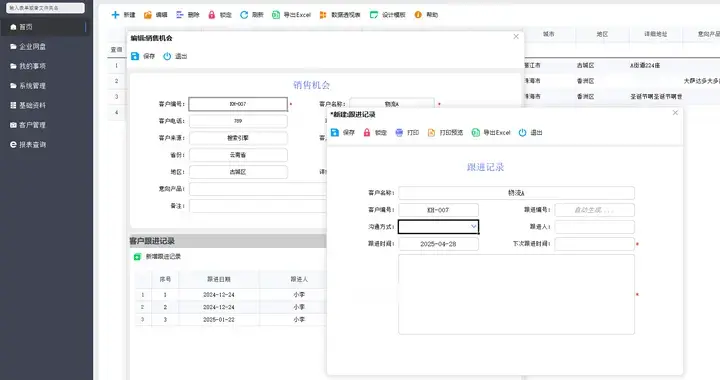The image size is (720, 380).
Task: Click 导出Excel in 新建跟进记录 dialog
Action: click(x=491, y=133)
